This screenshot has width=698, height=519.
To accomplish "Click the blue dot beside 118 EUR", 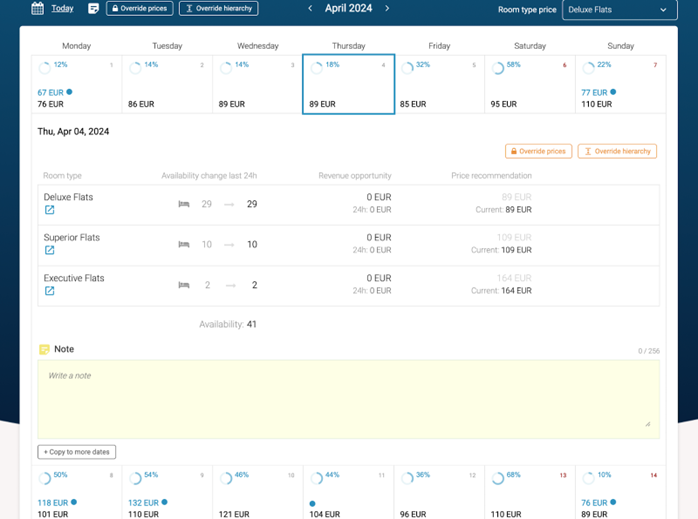I will click(x=74, y=502).
